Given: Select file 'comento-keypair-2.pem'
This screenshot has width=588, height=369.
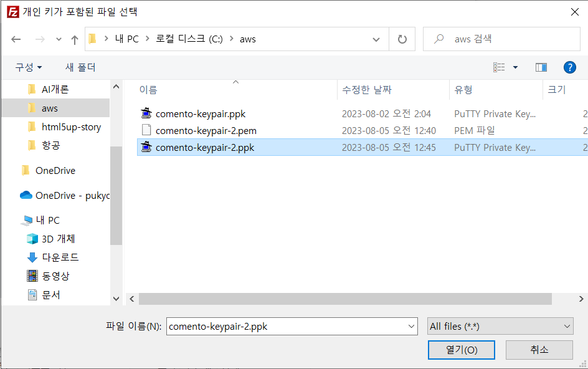Looking at the screenshot, I should click(206, 131).
